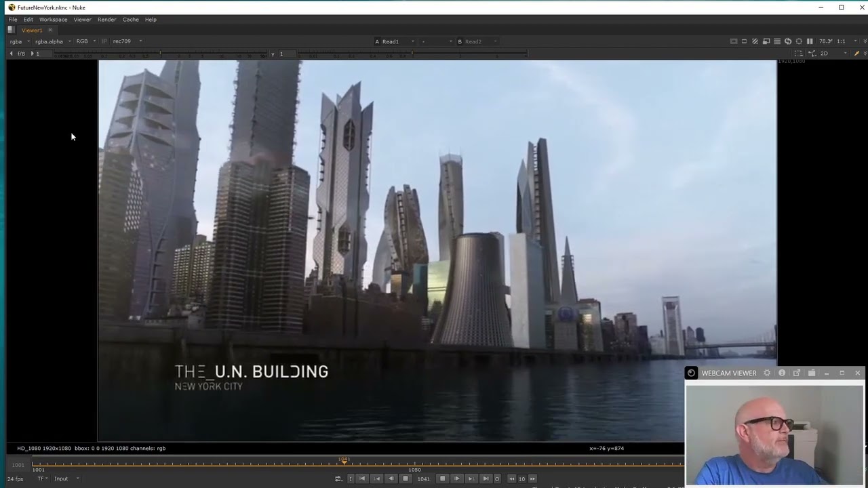The image size is (868, 488).
Task: Open the RGB display channel dropdown
Action: point(85,41)
